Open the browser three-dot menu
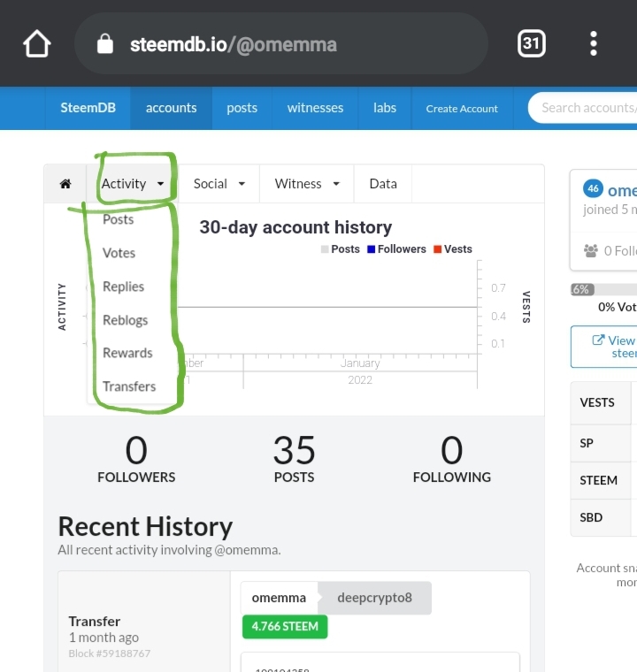The width and height of the screenshot is (637, 672). (594, 43)
